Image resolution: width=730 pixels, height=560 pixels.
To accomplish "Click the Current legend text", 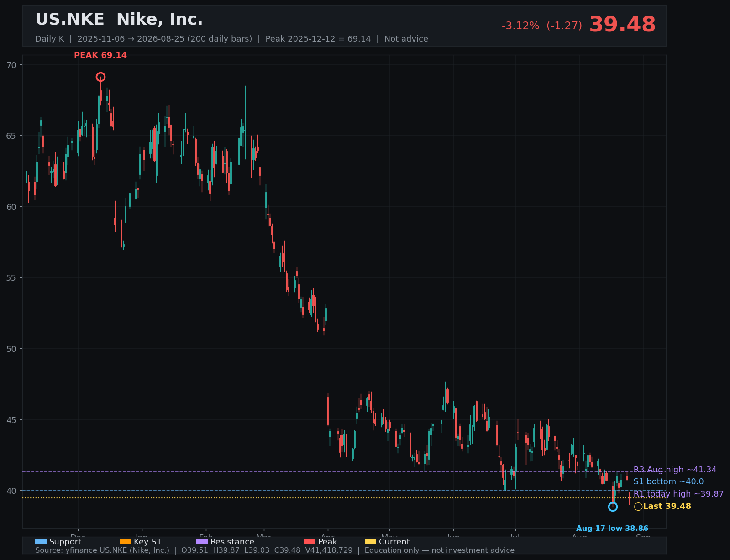I will pyautogui.click(x=394, y=542).
